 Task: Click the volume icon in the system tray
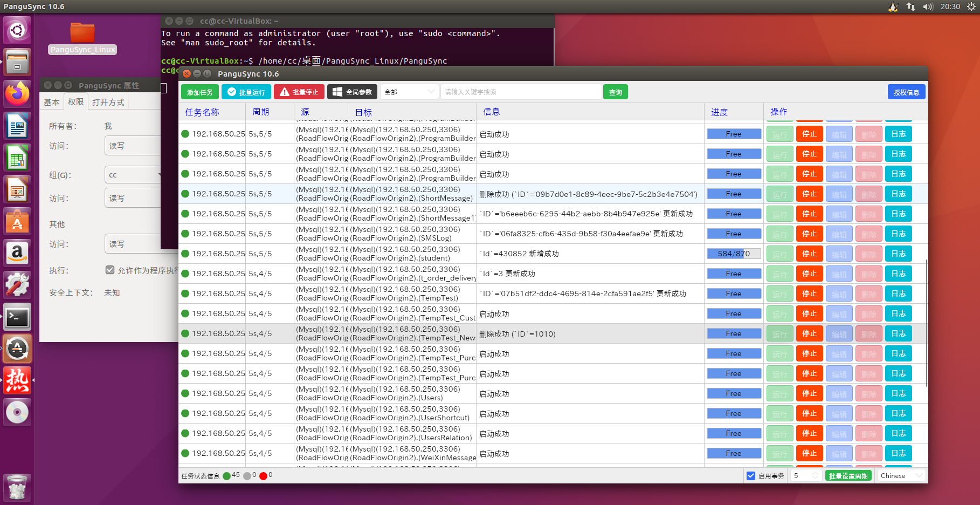click(x=929, y=7)
